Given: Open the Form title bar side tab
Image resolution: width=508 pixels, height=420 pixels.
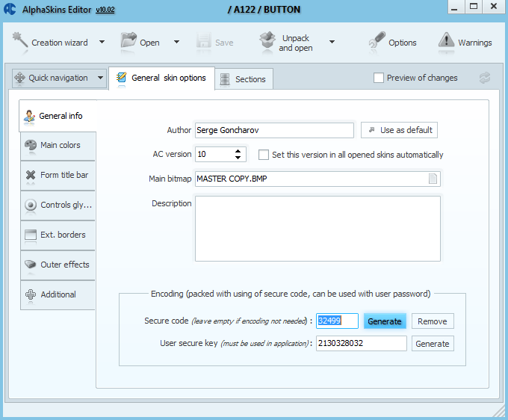Looking at the screenshot, I should click(58, 176).
